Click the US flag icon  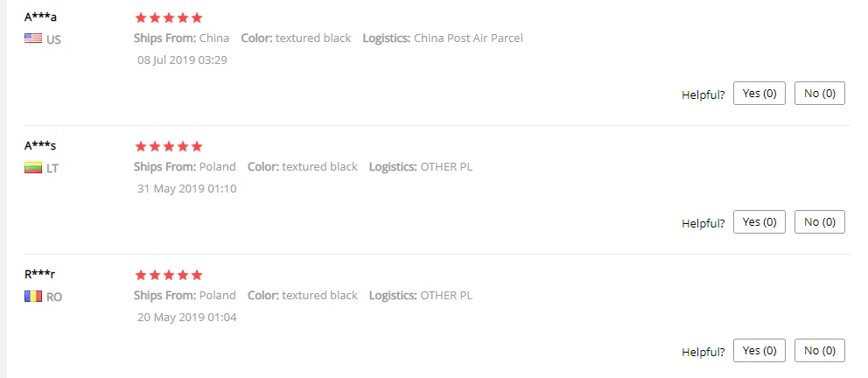click(x=33, y=38)
